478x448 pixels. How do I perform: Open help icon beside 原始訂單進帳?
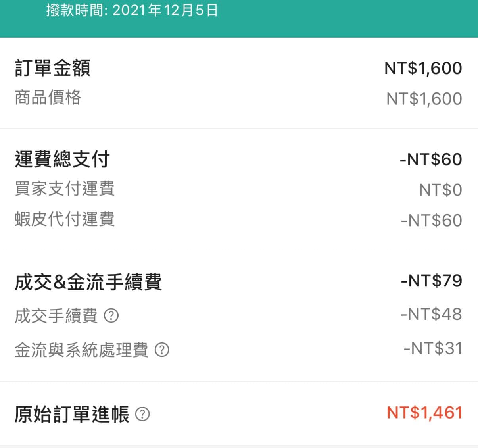tap(142, 414)
